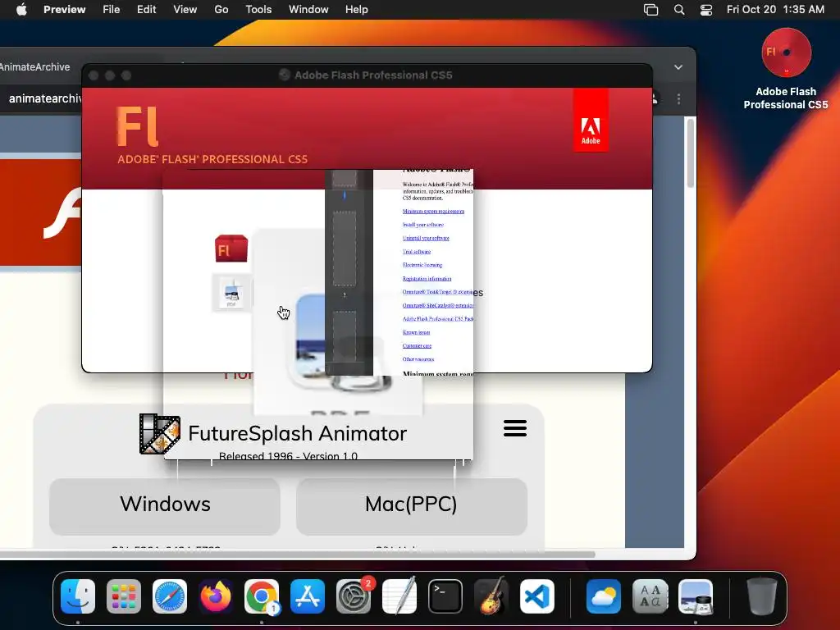The image size is (840, 630).
Task: Select the AnimateArchive browser tab
Action: click(x=36, y=67)
